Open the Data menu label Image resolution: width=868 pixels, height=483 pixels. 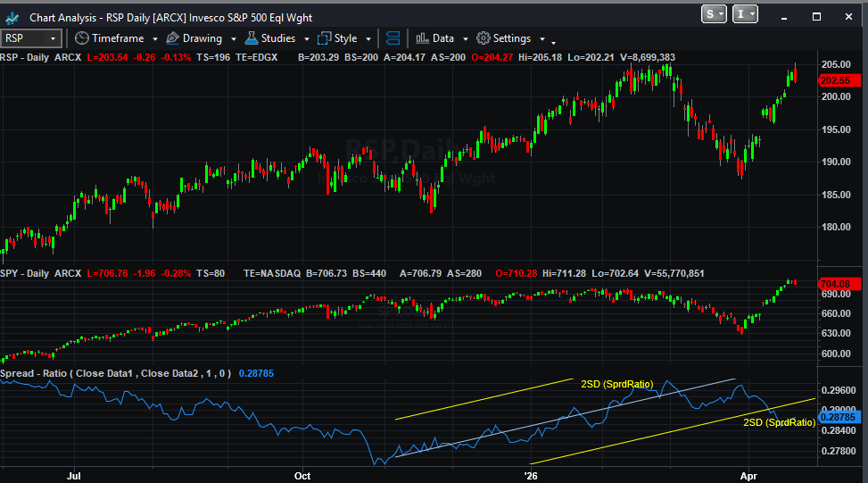click(x=443, y=38)
